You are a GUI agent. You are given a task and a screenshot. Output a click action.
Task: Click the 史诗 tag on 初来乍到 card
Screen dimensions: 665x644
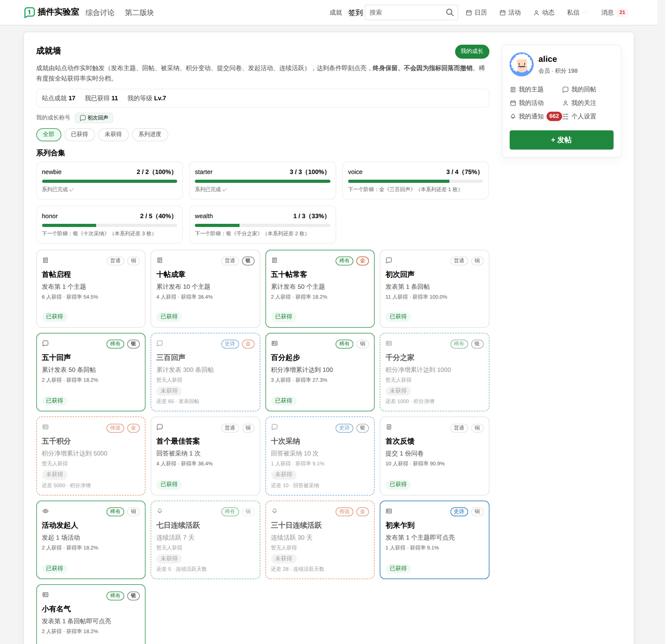(459, 512)
